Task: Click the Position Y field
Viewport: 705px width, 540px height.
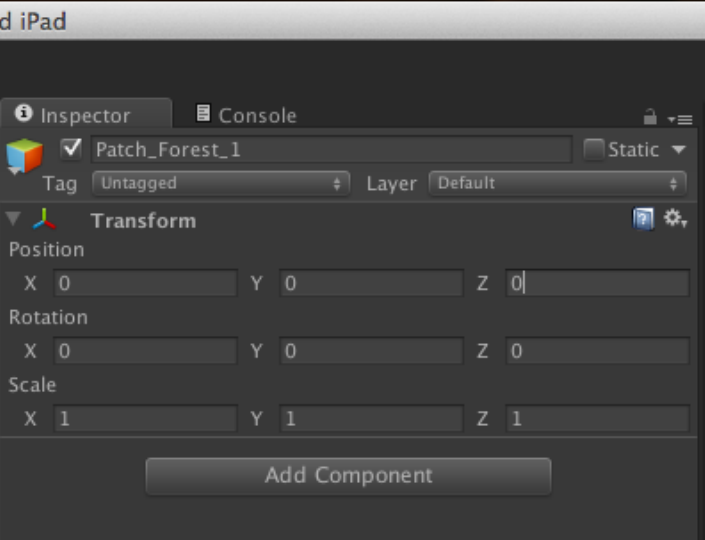Action: pos(371,283)
